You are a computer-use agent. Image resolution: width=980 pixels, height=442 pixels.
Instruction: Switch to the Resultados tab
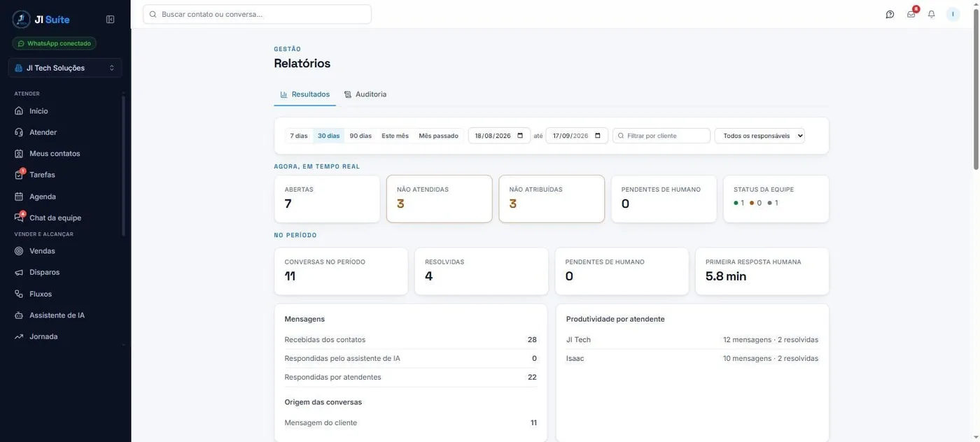[x=304, y=94]
